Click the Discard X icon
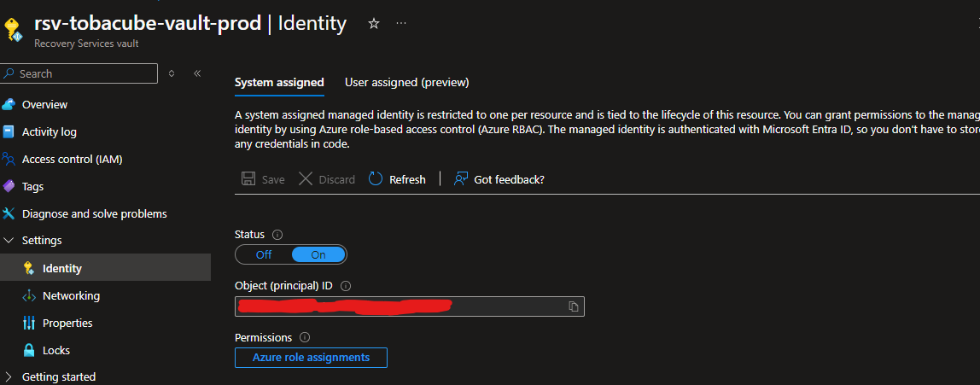980x385 pixels. pyautogui.click(x=305, y=178)
